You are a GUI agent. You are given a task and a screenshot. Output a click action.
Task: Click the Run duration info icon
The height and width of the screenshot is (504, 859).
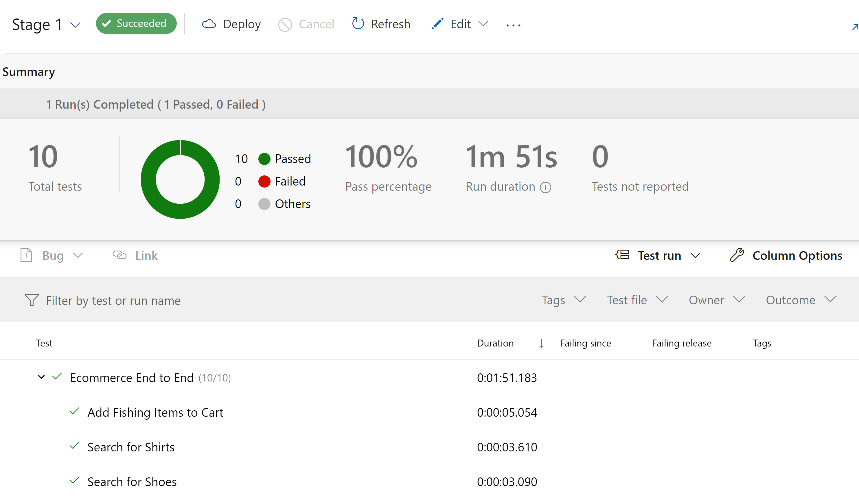[x=545, y=187]
